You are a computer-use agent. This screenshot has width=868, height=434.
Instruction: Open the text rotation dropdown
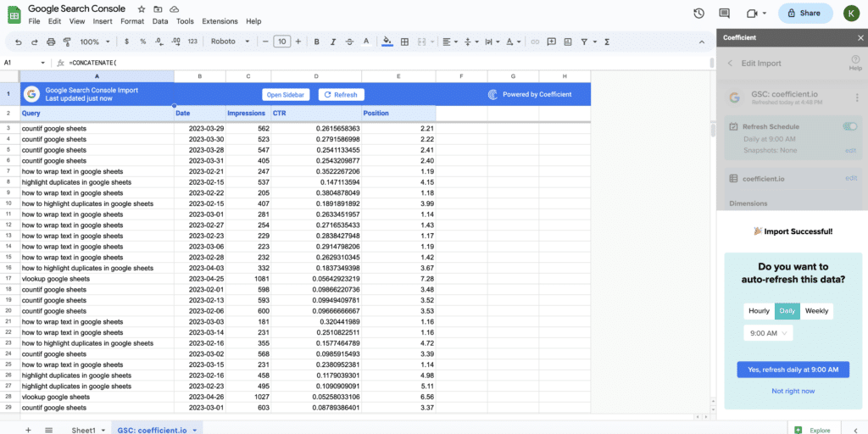coord(513,42)
